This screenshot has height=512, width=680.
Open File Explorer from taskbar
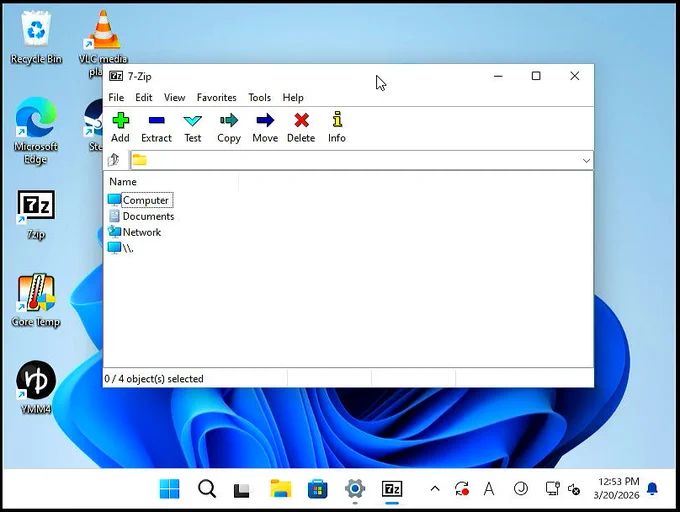click(x=281, y=489)
